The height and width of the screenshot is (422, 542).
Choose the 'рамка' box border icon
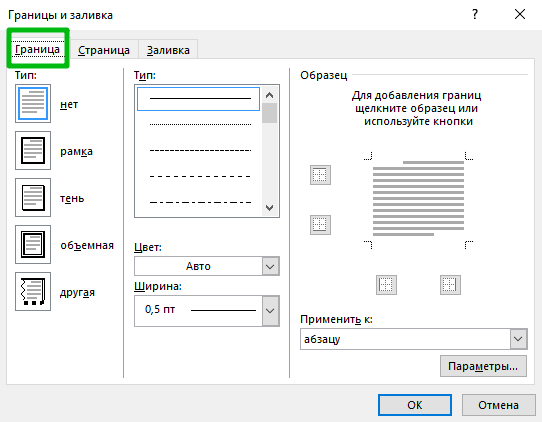tap(33, 150)
